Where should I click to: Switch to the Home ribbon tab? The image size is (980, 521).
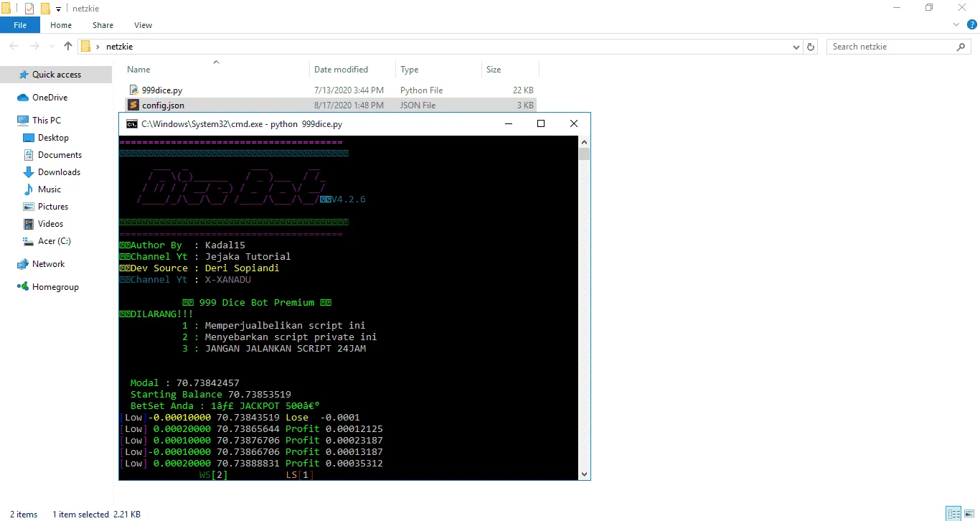tap(61, 25)
